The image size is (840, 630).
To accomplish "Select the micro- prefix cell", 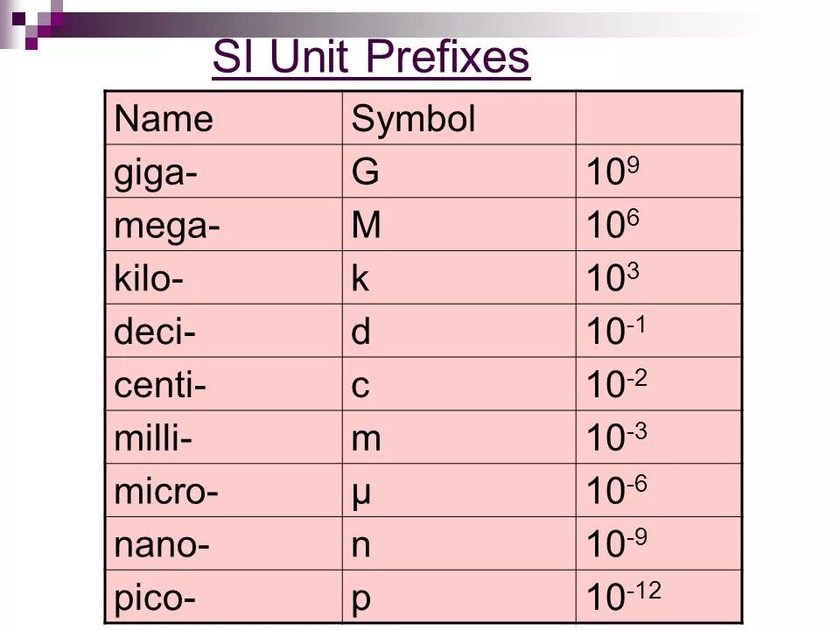I will click(x=223, y=490).
